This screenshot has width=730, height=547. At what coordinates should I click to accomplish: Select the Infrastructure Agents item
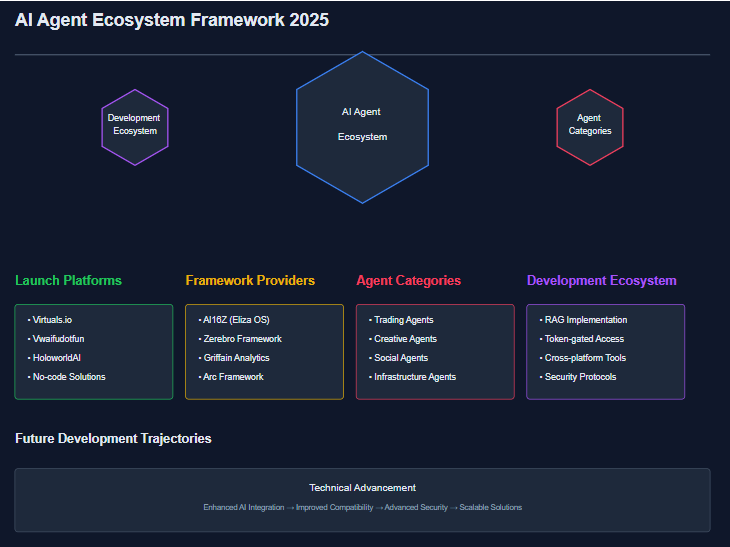412,377
